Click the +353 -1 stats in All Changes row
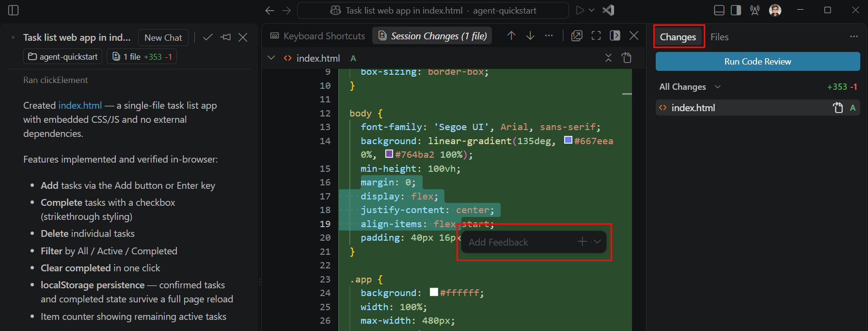 (x=842, y=87)
